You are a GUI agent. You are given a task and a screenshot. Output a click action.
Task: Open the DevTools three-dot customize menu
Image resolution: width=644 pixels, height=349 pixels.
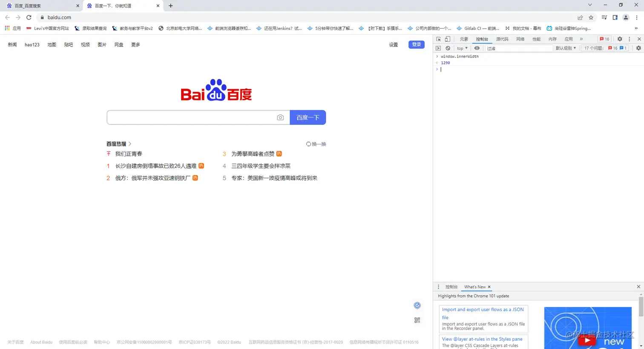(630, 39)
